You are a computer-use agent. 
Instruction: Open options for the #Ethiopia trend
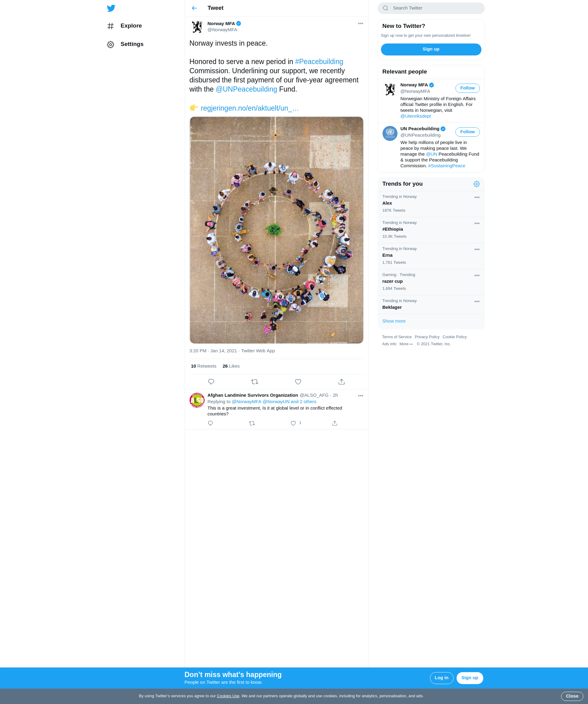[x=477, y=223]
